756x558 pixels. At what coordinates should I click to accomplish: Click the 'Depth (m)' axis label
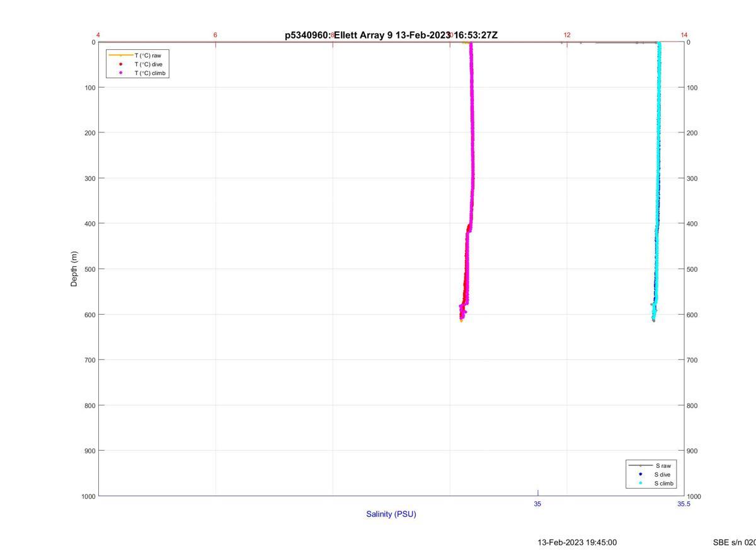pos(74,269)
